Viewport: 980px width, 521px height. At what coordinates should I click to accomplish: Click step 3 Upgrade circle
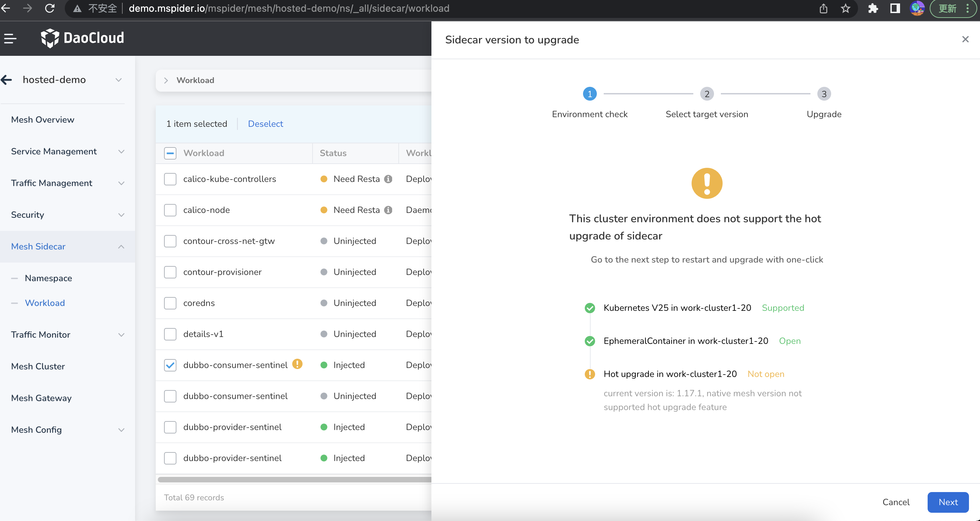click(824, 94)
